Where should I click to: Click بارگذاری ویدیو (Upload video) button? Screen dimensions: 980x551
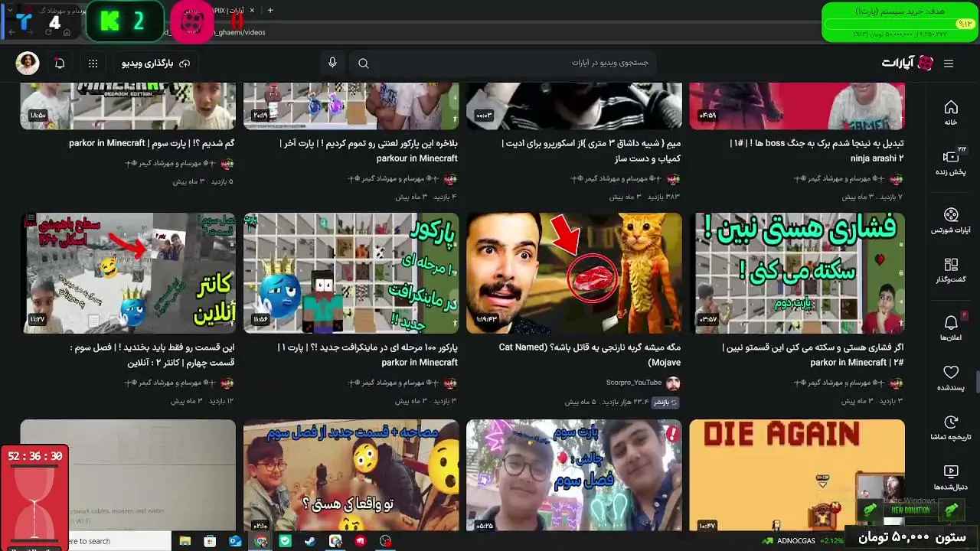155,64
